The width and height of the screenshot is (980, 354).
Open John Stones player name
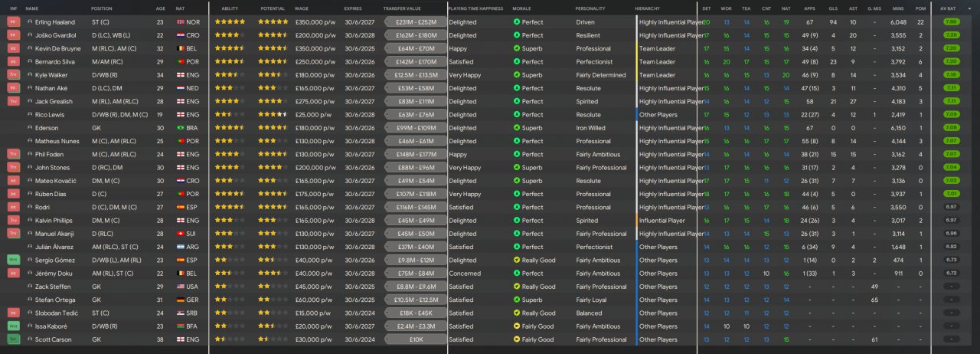click(x=53, y=167)
